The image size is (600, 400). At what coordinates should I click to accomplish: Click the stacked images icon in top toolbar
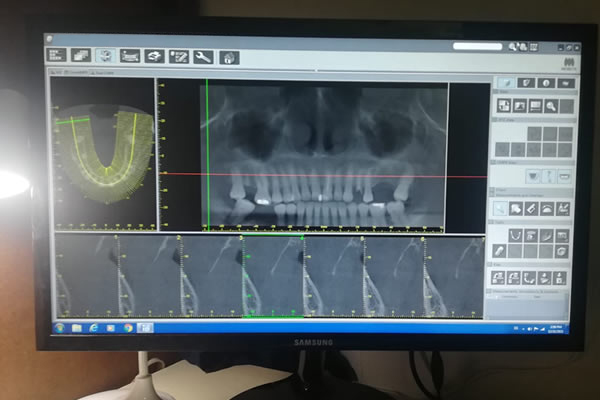[x=81, y=56]
